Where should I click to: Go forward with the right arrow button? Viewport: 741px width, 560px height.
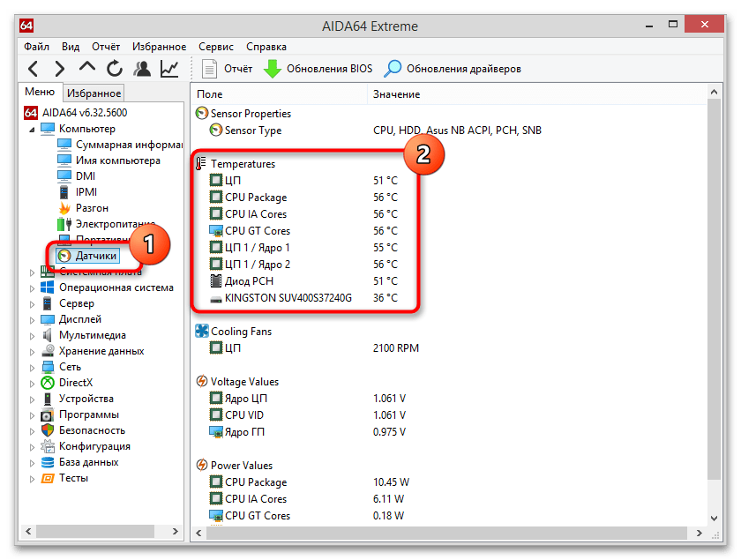(60, 69)
